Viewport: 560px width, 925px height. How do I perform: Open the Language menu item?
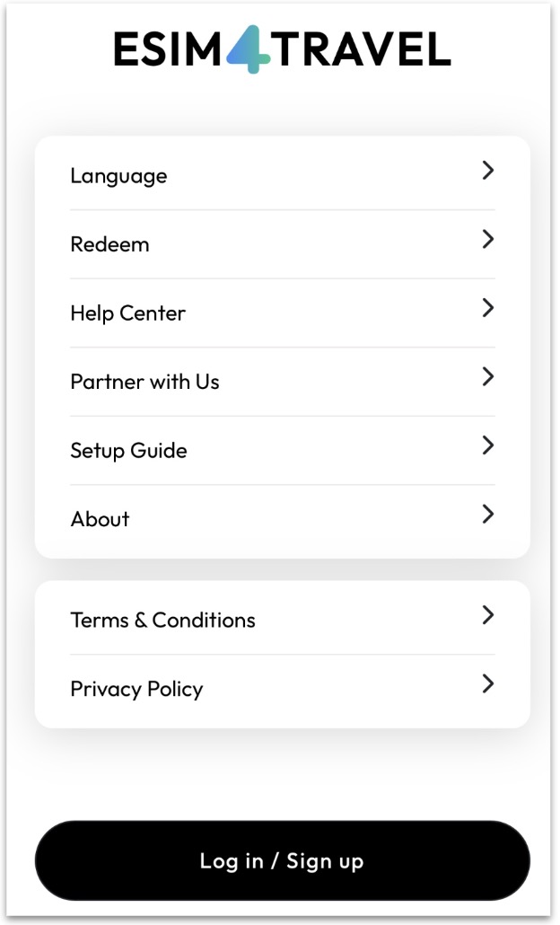pos(118,176)
